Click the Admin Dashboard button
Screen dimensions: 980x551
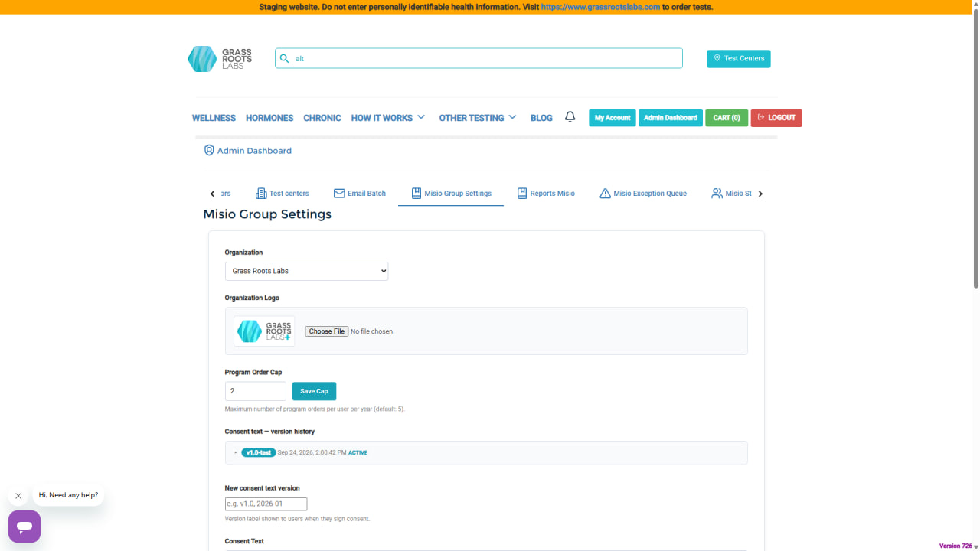pyautogui.click(x=671, y=118)
